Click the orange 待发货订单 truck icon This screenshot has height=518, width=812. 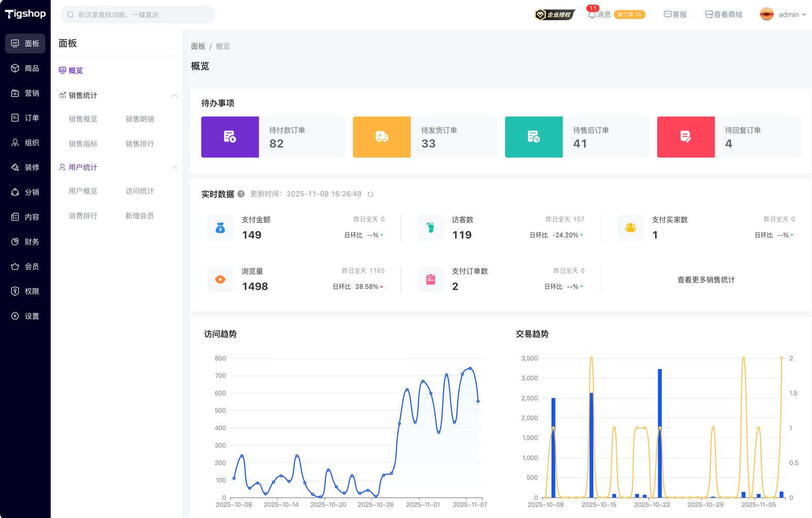(x=382, y=137)
